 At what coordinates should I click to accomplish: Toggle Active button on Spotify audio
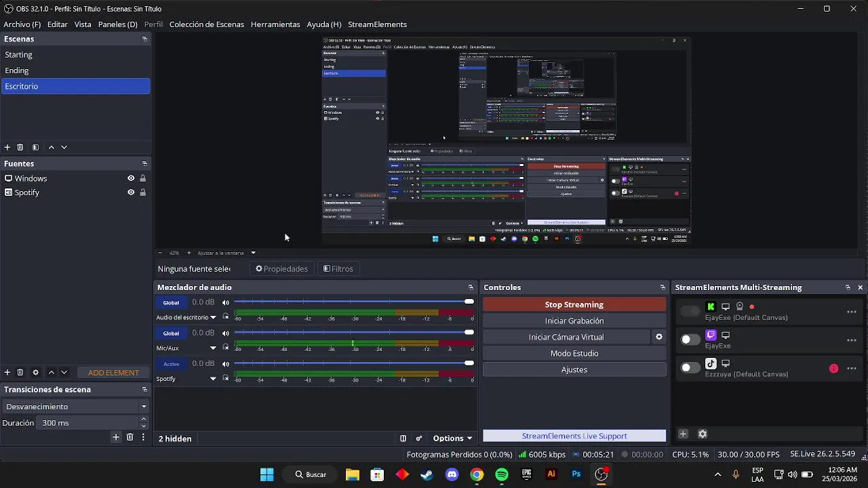click(171, 363)
